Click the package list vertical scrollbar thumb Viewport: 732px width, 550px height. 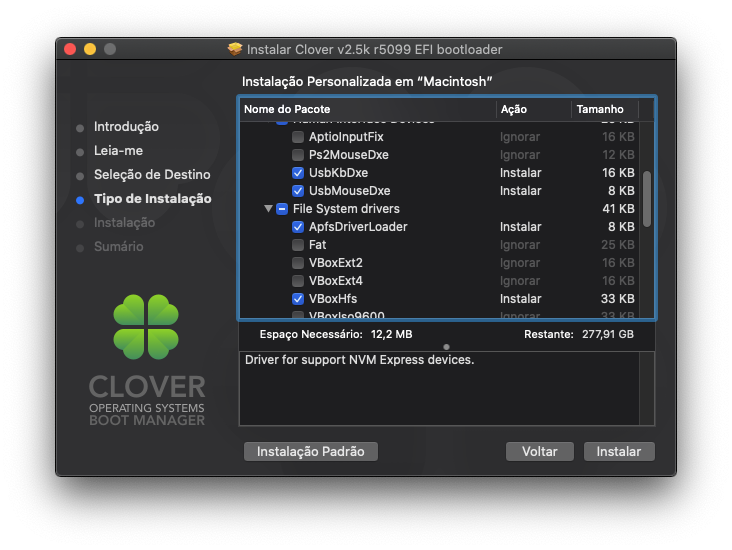647,199
